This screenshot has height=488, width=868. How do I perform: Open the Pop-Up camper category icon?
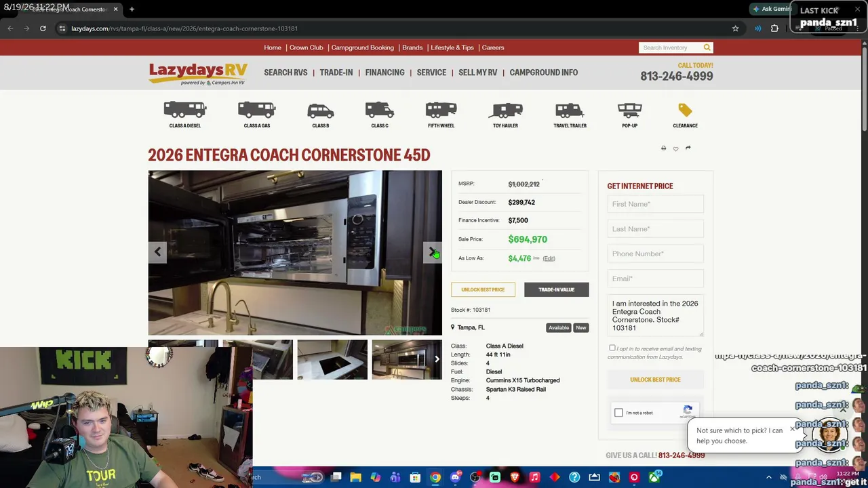coord(629,110)
